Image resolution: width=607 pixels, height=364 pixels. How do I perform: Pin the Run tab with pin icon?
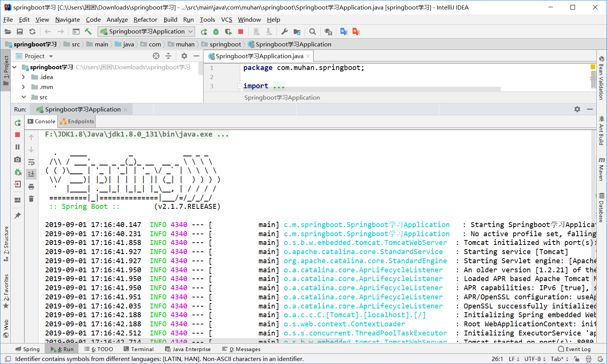[18, 216]
